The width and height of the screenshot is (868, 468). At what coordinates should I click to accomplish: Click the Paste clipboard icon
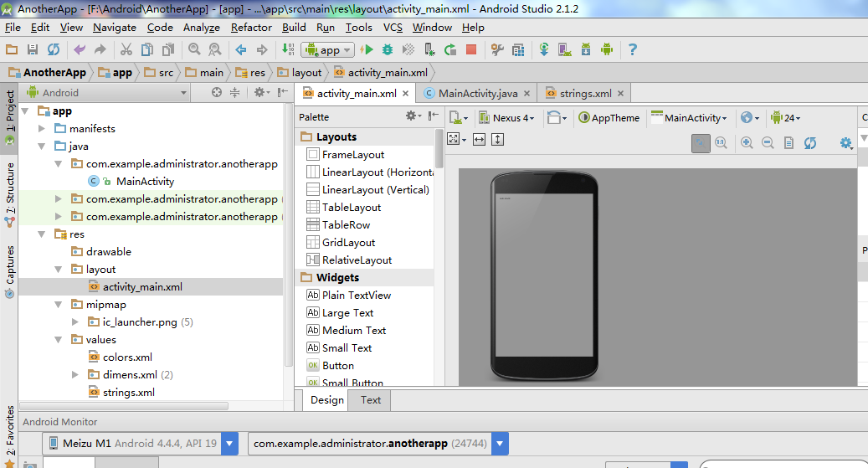pyautogui.click(x=168, y=50)
